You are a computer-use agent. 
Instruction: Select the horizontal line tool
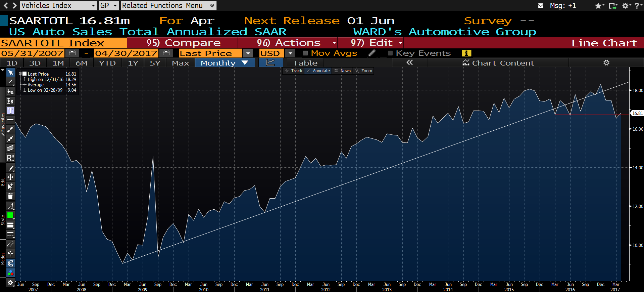click(x=10, y=120)
